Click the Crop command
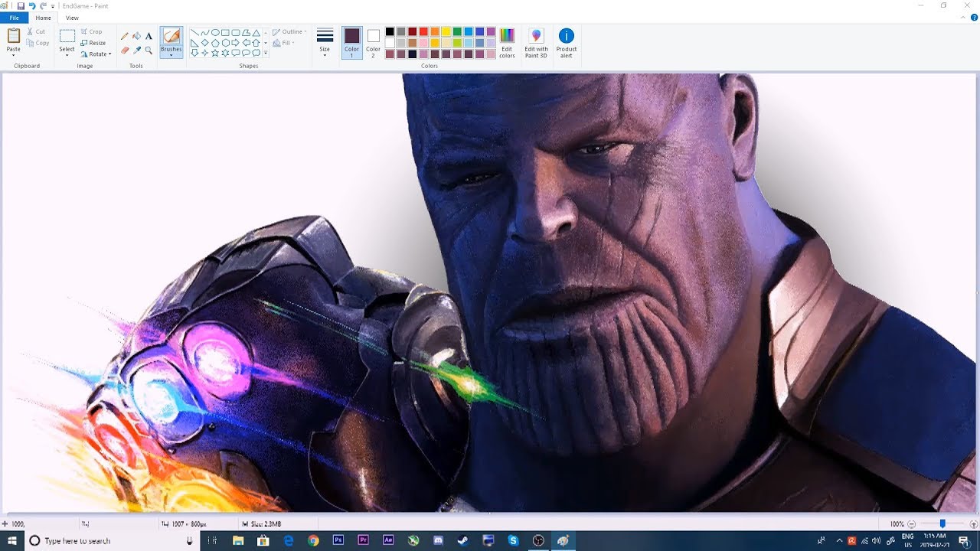Viewport: 980px width, 551px height. (x=91, y=31)
